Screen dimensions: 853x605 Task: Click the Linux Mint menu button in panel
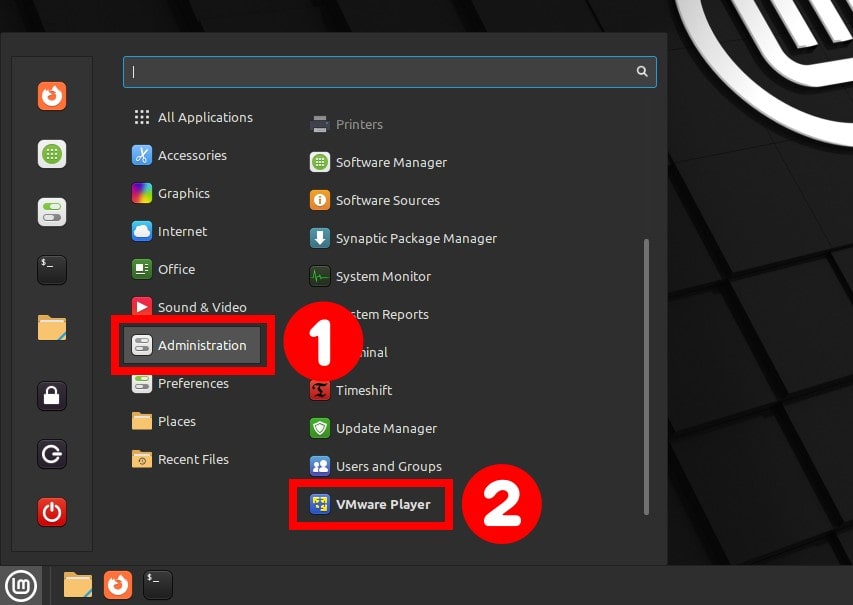[21, 586]
